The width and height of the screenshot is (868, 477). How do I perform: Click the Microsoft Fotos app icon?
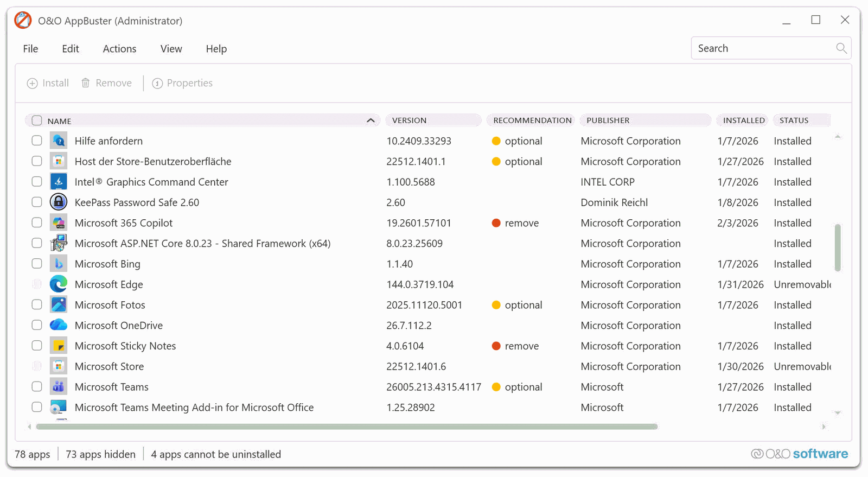[x=59, y=305]
